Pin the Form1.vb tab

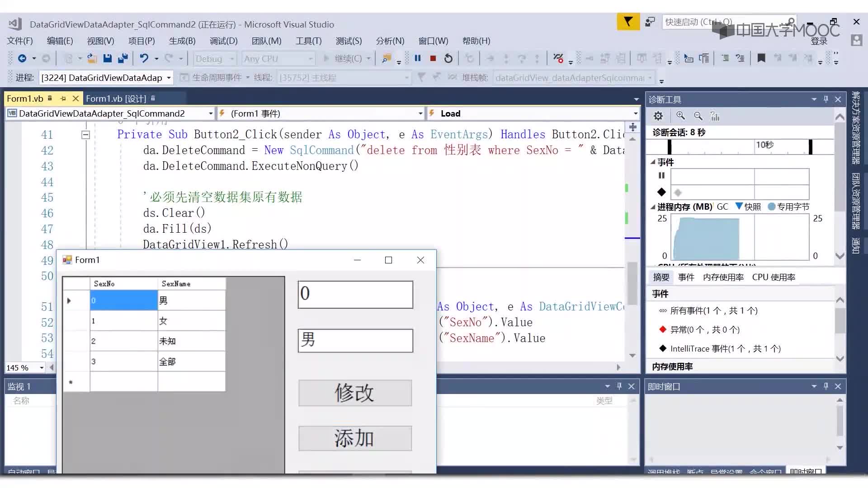[63, 98]
